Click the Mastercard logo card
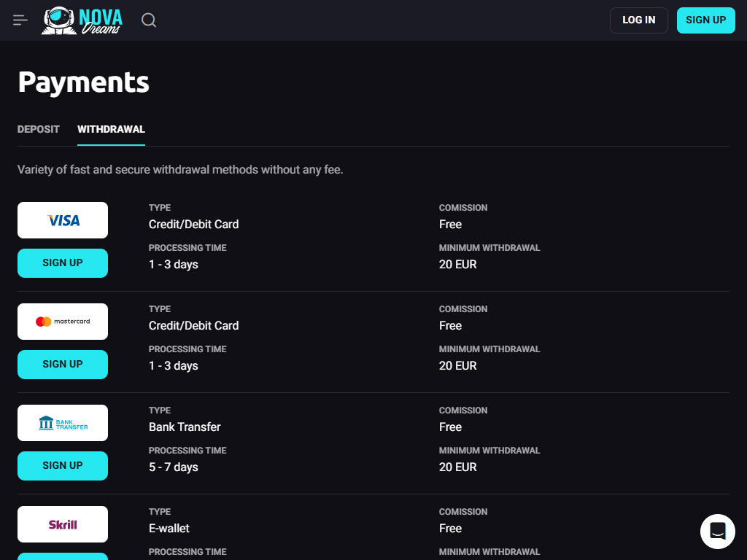747x560 pixels. (63, 322)
